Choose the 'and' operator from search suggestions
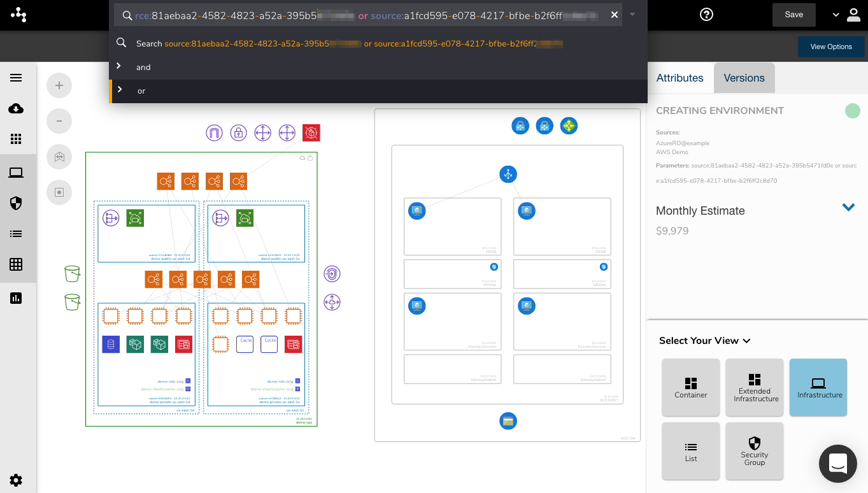The width and height of the screenshot is (868, 493). point(143,67)
